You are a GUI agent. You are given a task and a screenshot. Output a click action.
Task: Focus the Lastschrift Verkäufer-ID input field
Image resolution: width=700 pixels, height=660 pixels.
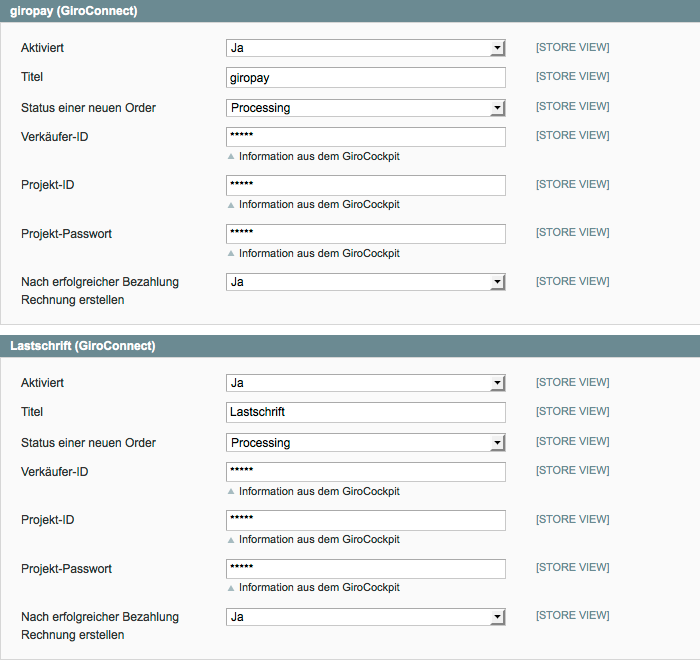[366, 472]
